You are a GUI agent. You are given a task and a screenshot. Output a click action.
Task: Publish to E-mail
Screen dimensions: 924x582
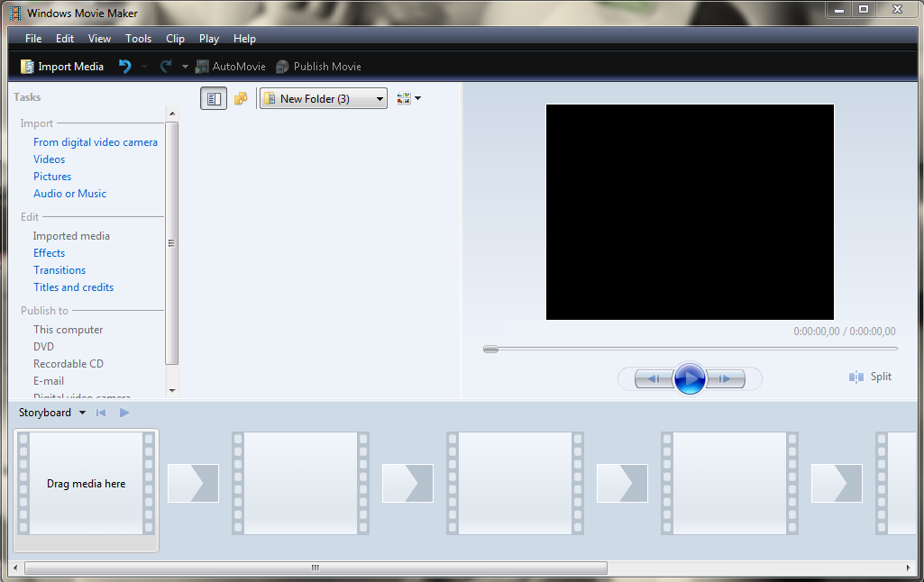[x=49, y=380]
